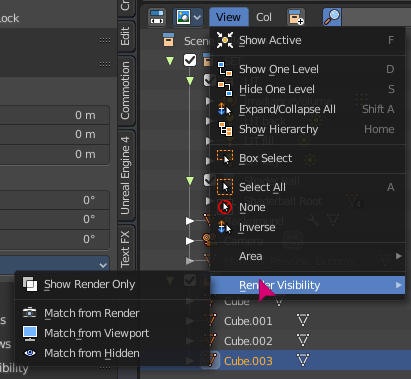411x379 pixels.
Task: Click the first 0 m location field
Action: pos(55,115)
